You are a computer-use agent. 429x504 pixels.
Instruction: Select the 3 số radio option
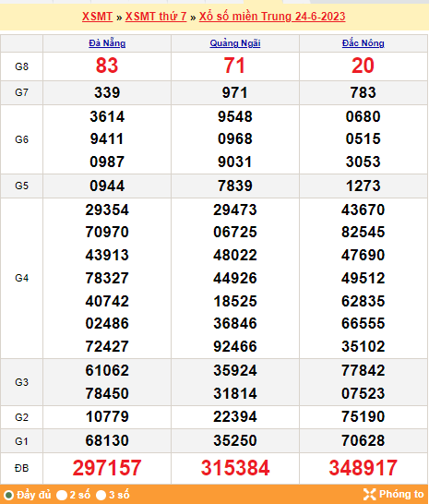tap(101, 495)
